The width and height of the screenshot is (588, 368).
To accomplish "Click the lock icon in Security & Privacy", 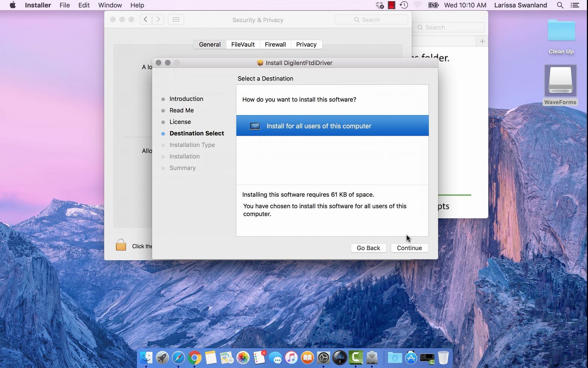I will pyautogui.click(x=121, y=245).
